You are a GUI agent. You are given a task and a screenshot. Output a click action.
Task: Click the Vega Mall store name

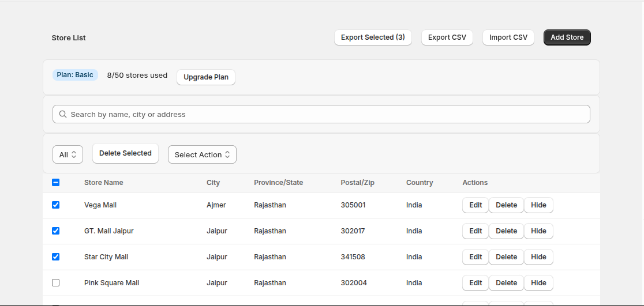[x=100, y=205]
